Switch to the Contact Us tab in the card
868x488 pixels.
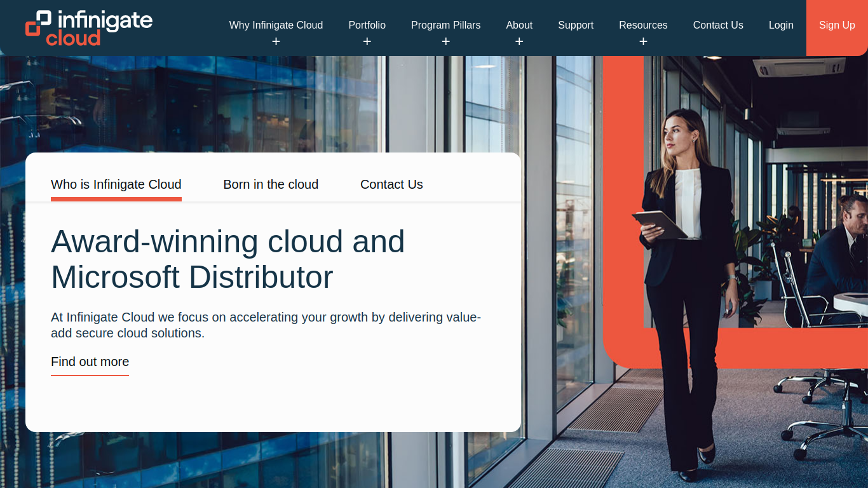point(391,185)
